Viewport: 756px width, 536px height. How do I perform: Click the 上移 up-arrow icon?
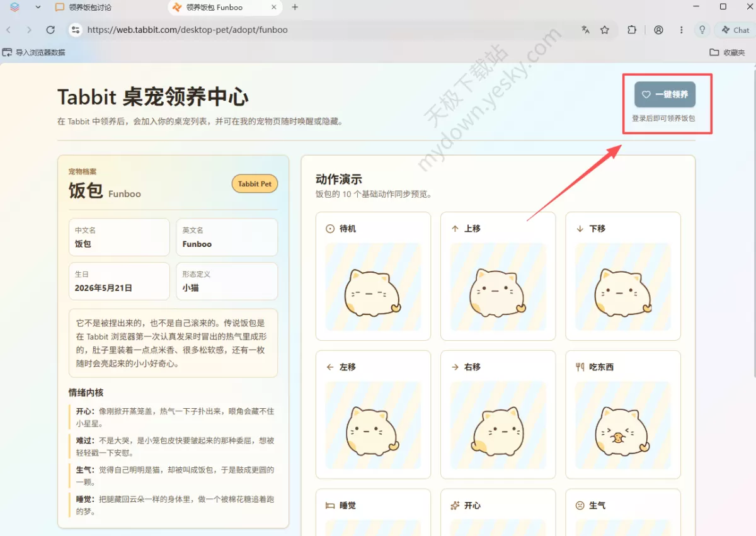[x=455, y=229]
